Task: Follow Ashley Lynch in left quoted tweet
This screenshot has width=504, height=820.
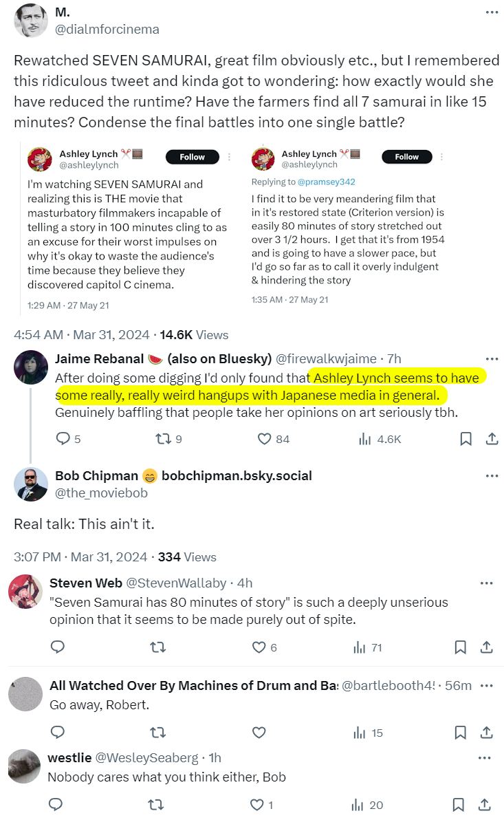Action: tap(192, 157)
